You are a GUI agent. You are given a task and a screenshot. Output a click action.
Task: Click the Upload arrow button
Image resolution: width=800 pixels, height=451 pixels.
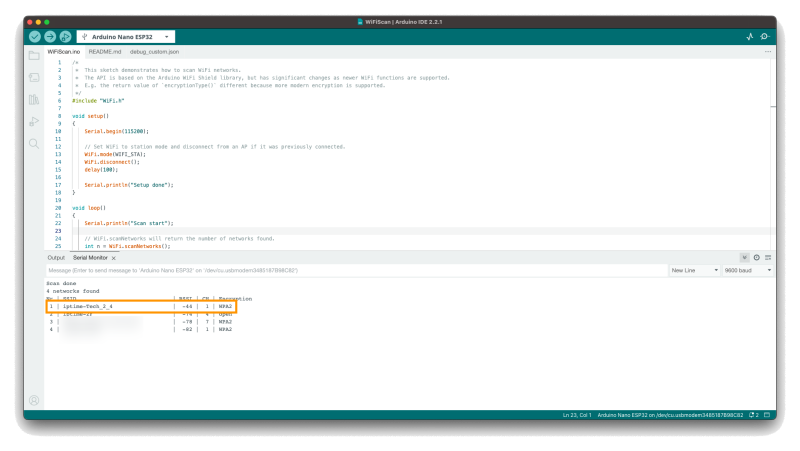coord(50,37)
